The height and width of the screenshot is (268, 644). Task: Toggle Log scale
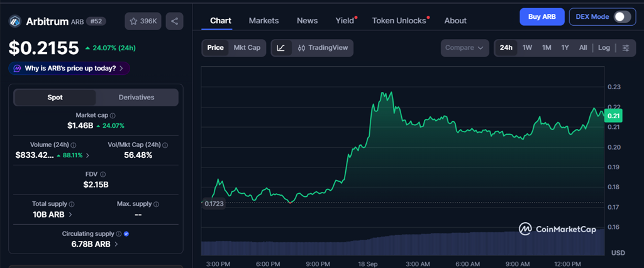pos(604,48)
